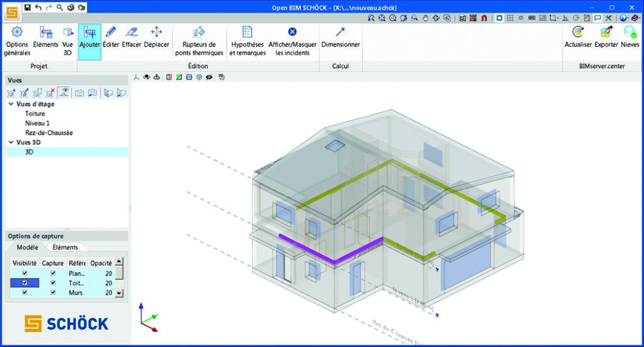Viewport: 644px width, 347px height.
Task: Save the project with the floppy icon
Action: 28,8
